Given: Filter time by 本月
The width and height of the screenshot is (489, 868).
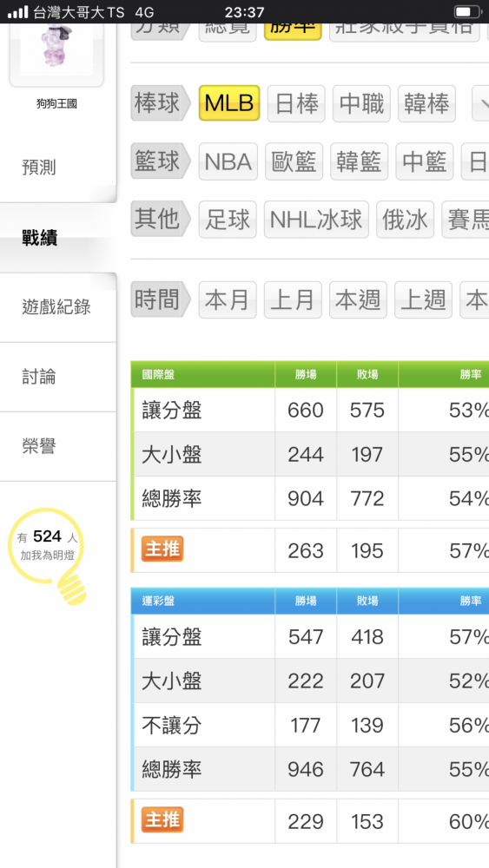Looking at the screenshot, I should click(228, 300).
